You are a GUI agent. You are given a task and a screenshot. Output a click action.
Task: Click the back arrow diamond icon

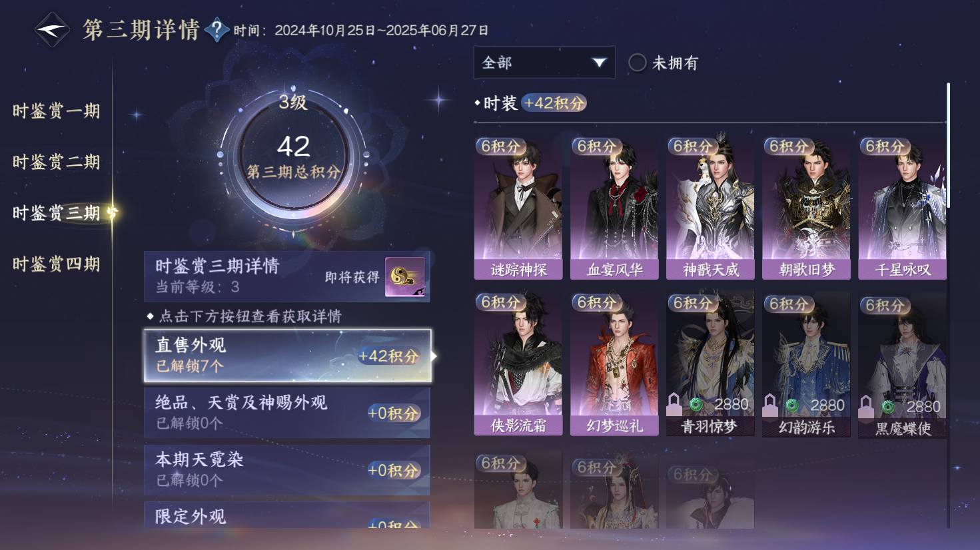(x=52, y=30)
